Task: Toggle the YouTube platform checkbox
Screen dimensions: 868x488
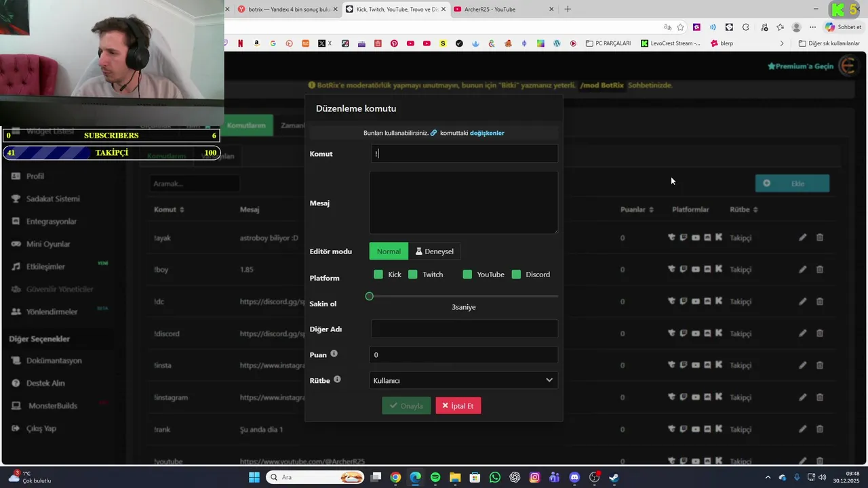Action: coord(467,274)
